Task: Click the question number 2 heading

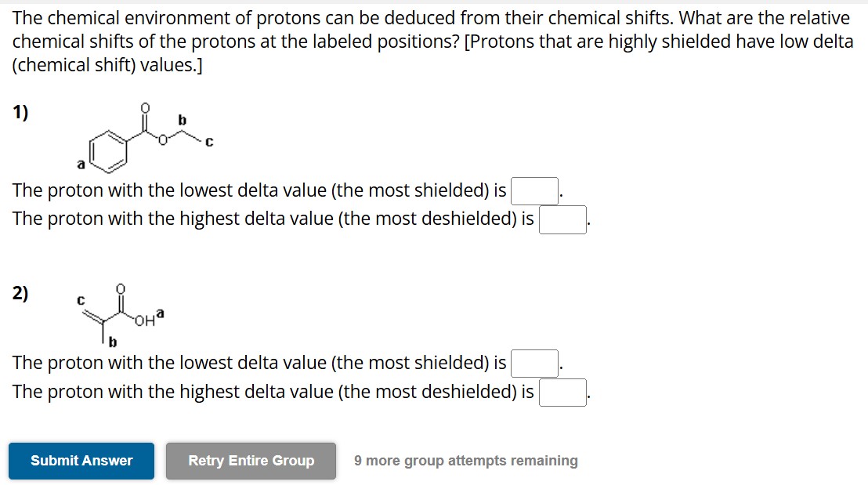Action: pos(19,294)
